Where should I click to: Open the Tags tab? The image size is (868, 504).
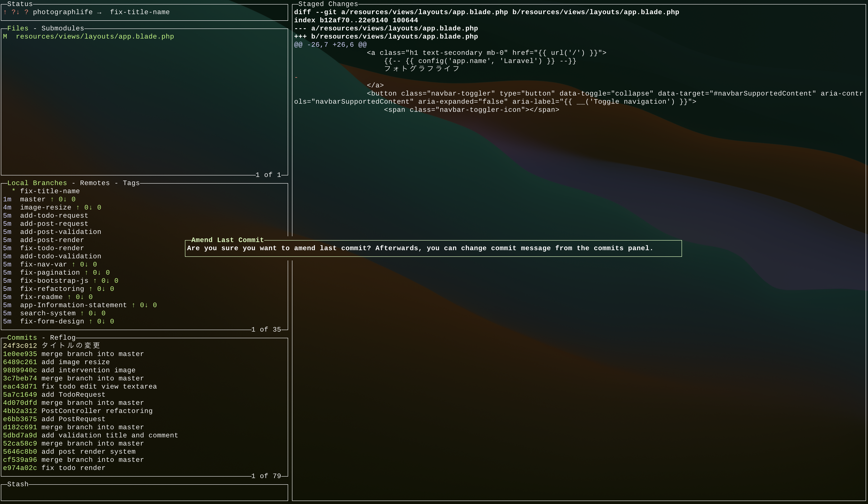(x=131, y=183)
